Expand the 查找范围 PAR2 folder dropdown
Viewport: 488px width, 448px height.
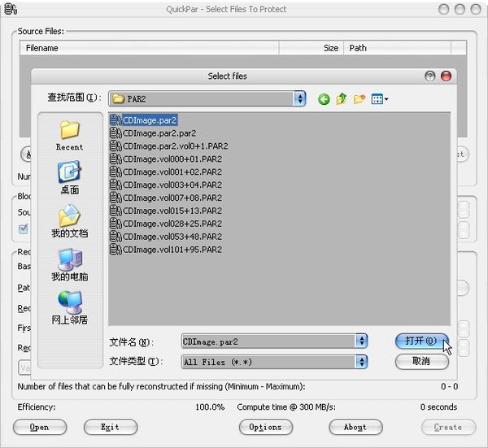point(299,99)
